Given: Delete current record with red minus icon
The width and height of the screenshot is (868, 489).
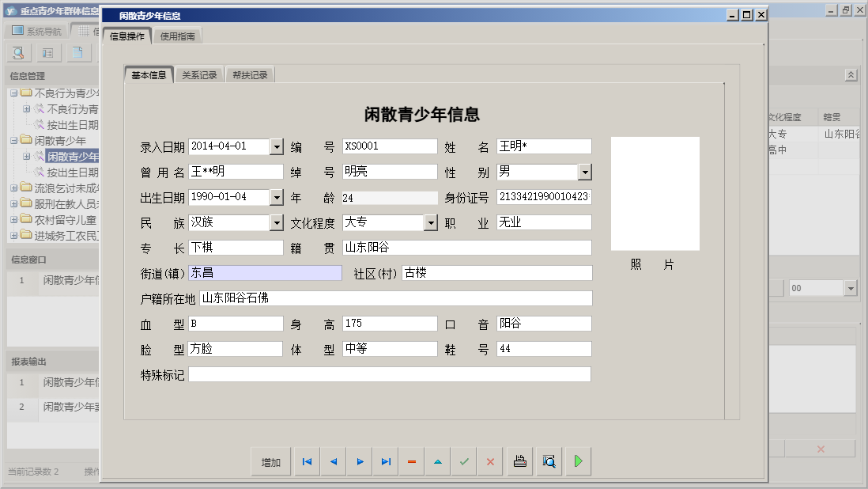Looking at the screenshot, I should point(411,461).
